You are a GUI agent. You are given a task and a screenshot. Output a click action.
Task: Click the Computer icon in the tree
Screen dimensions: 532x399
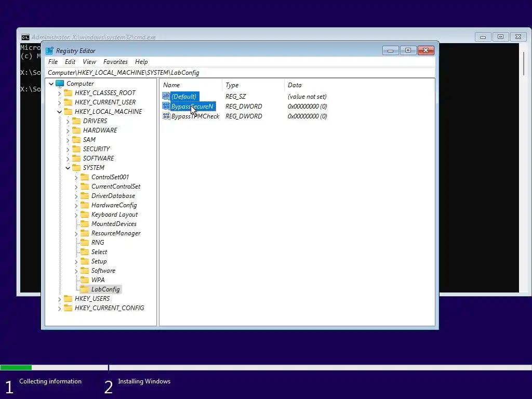click(60, 84)
